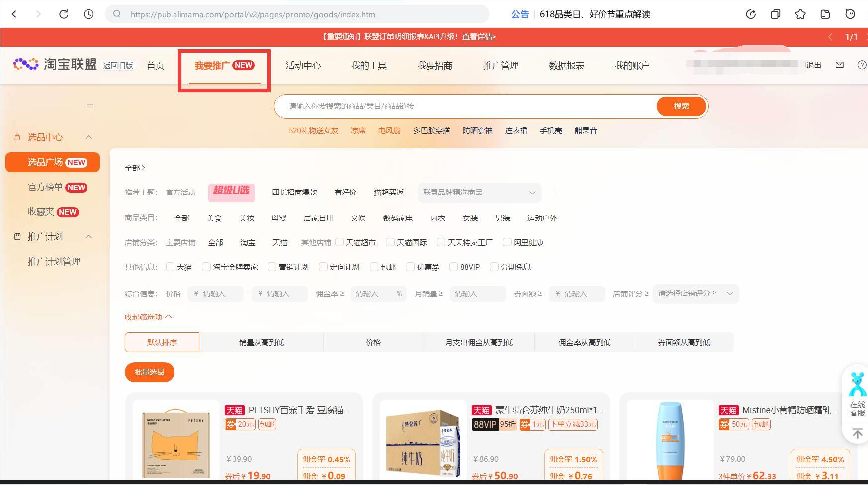
Task: Select 选品广场 in sidebar
Action: tap(53, 162)
